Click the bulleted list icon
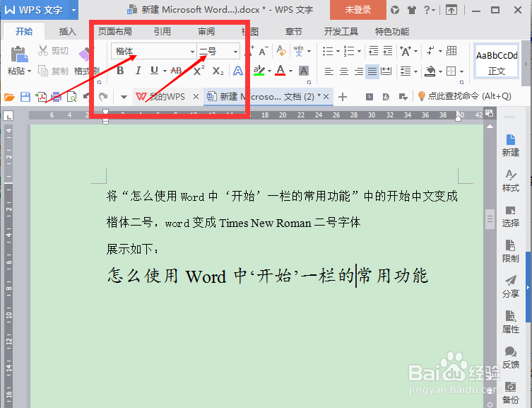The width and height of the screenshot is (532, 408). tap(328, 51)
